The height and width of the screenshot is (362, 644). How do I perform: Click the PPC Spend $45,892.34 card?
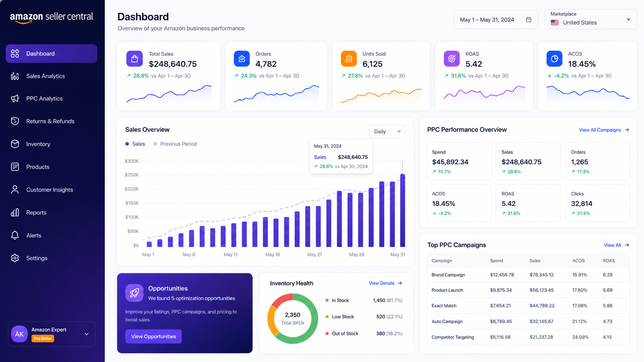(x=459, y=161)
